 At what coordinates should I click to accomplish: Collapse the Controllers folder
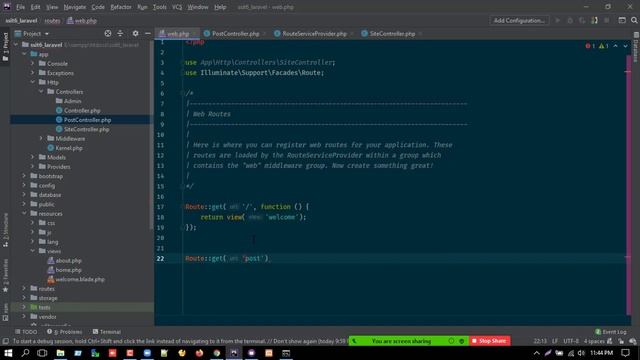tap(41, 91)
